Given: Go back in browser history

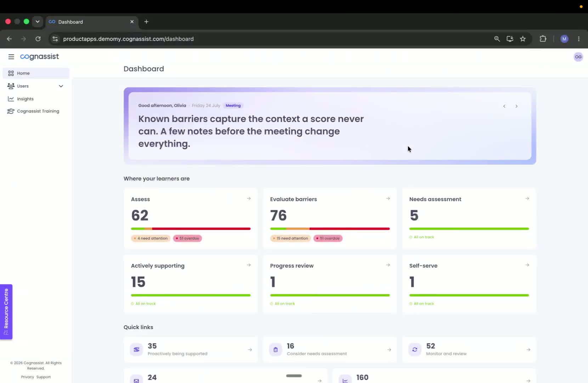Looking at the screenshot, I should click(x=9, y=39).
